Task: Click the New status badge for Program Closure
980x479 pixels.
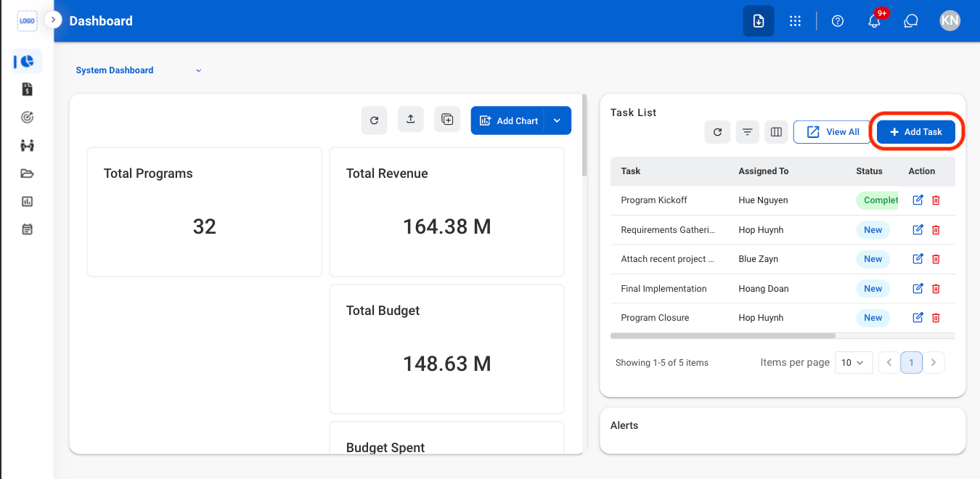Action: [x=873, y=318]
